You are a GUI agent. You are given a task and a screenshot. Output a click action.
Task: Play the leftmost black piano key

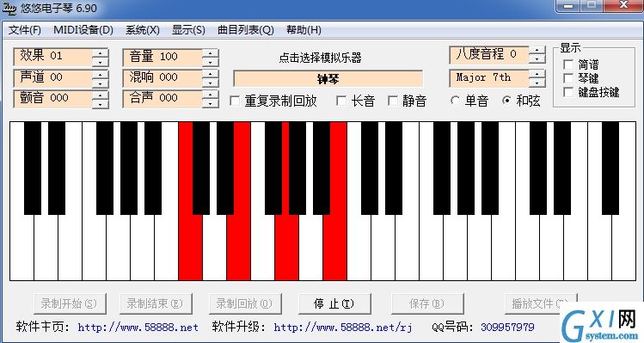(33, 168)
